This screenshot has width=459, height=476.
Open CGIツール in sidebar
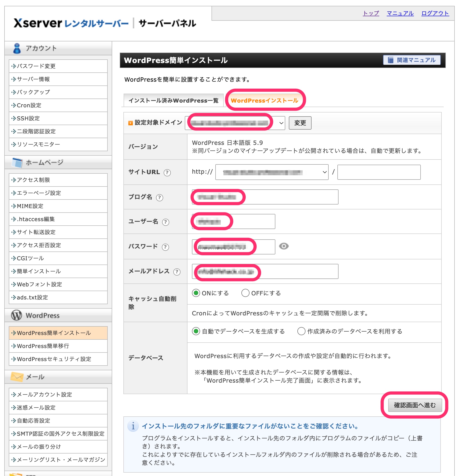pos(58,258)
